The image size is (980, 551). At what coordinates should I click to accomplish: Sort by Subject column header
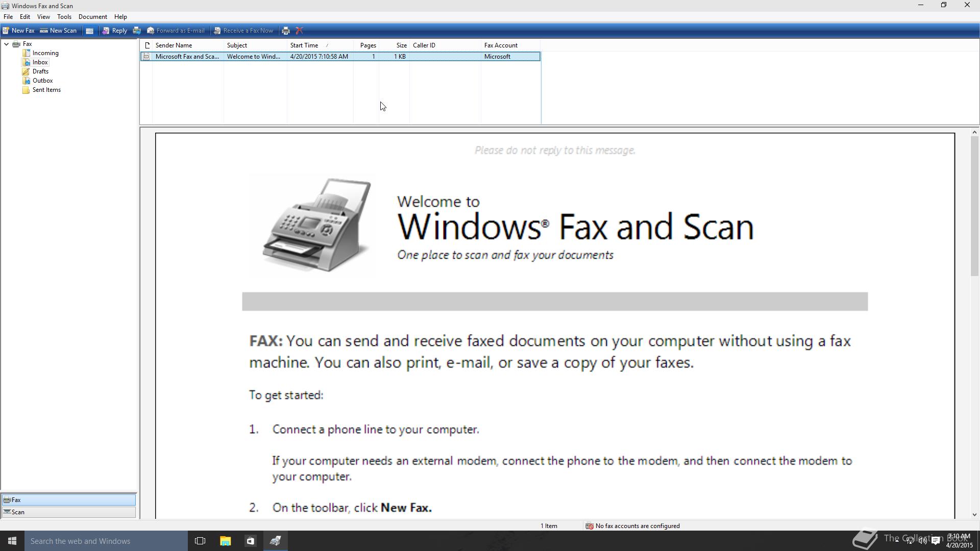(x=255, y=45)
